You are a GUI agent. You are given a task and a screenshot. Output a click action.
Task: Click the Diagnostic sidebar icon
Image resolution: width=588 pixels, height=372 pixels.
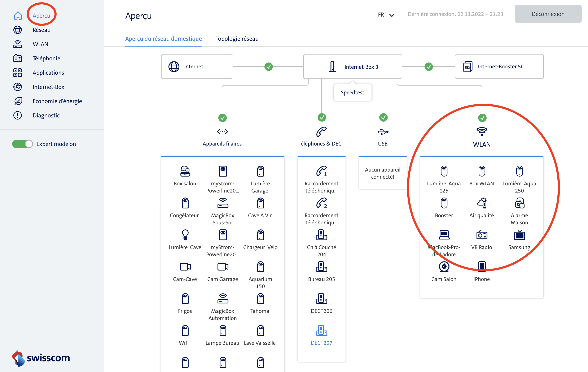[18, 115]
